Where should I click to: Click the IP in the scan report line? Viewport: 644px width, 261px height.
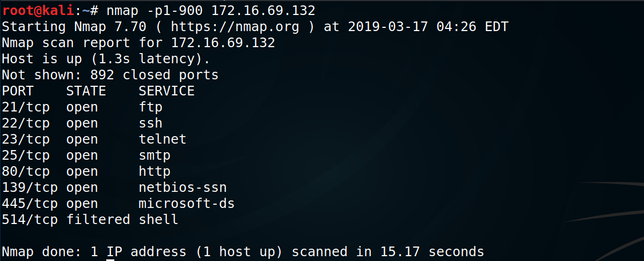223,42
